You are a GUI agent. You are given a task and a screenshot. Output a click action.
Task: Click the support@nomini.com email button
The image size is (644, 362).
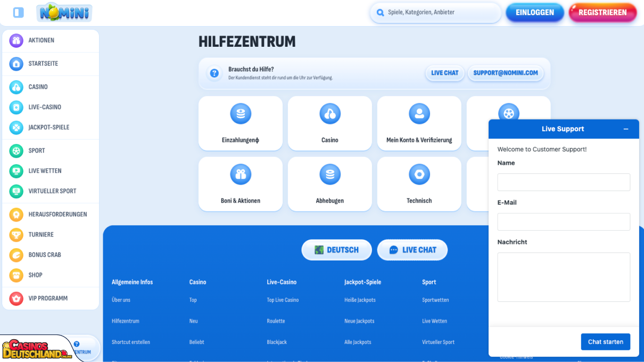506,73
